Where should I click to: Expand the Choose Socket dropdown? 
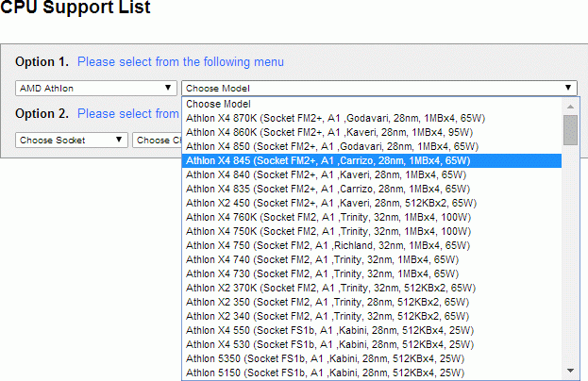73,140
